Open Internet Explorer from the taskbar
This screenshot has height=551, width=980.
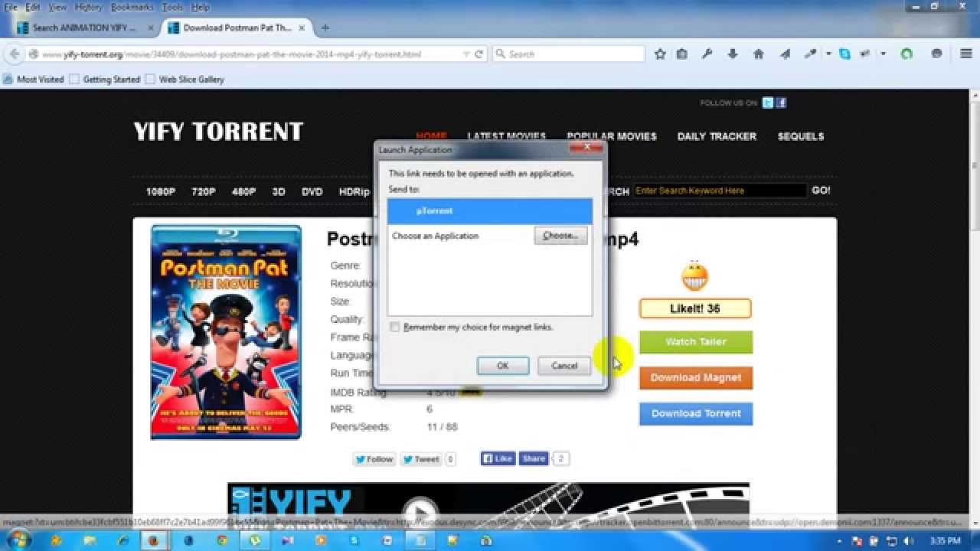pyautogui.click(x=122, y=540)
